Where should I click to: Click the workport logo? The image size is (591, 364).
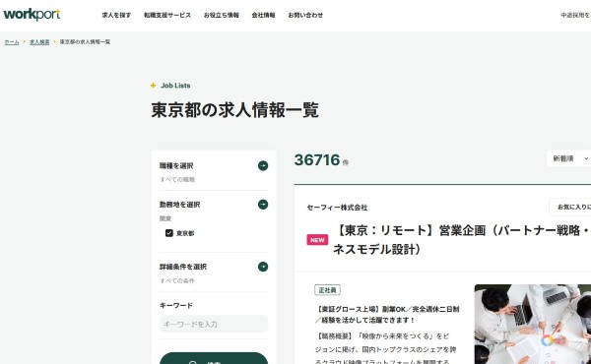32,15
